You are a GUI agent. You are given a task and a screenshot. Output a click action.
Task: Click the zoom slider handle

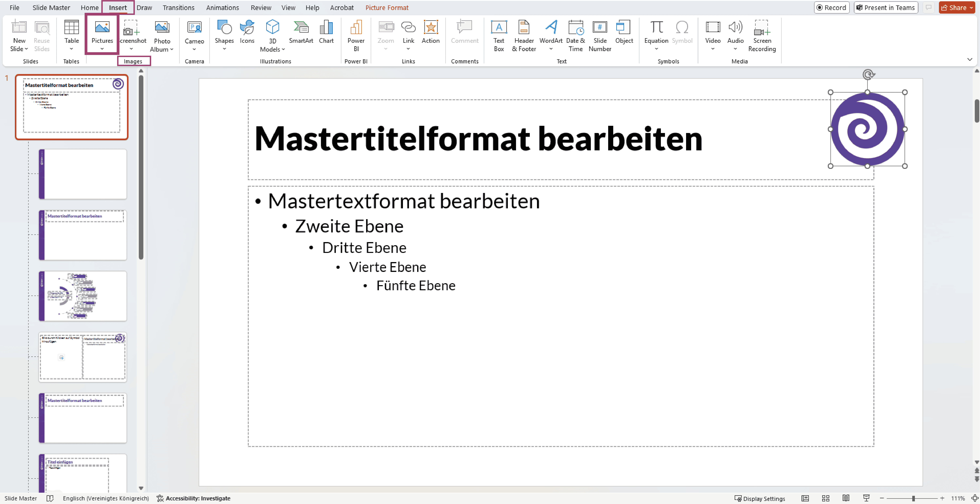913,498
